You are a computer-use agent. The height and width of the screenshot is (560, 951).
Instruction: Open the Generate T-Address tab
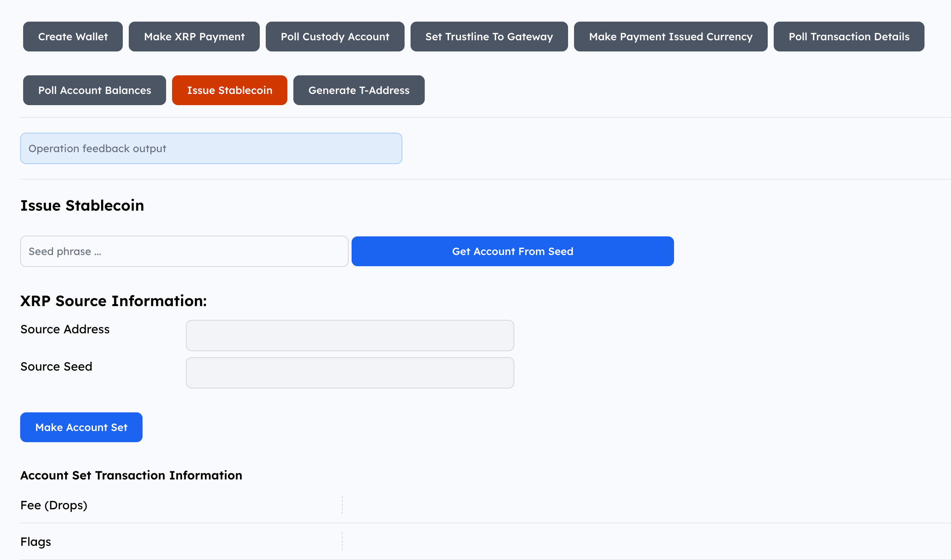click(358, 90)
